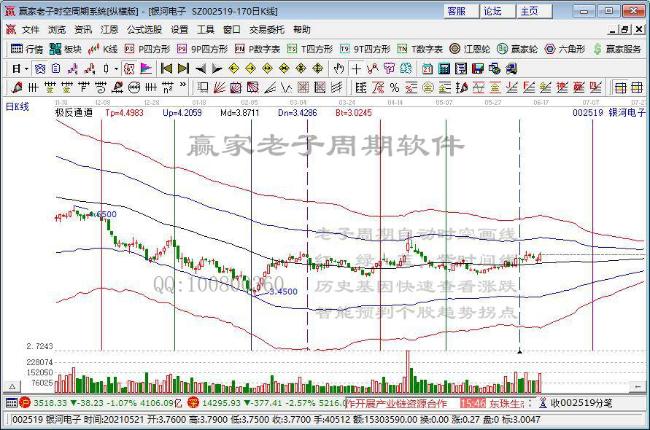Launch the 赢家轮 wheel tool

(x=517, y=49)
